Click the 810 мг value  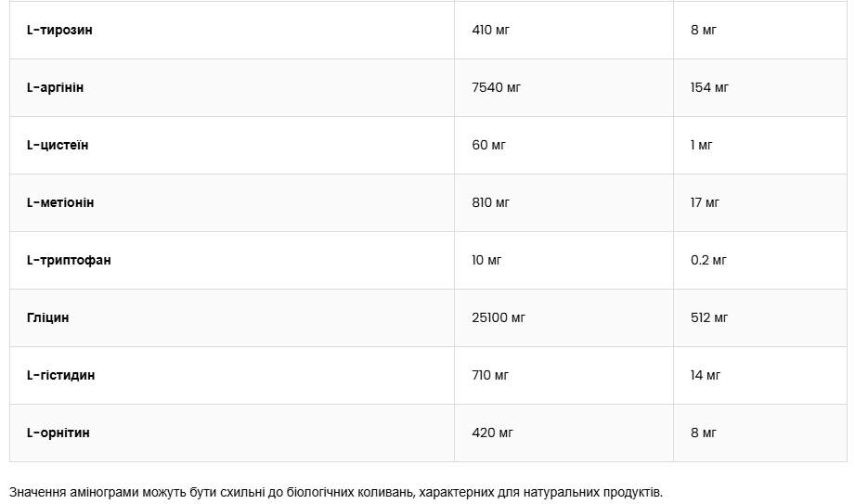(491, 202)
